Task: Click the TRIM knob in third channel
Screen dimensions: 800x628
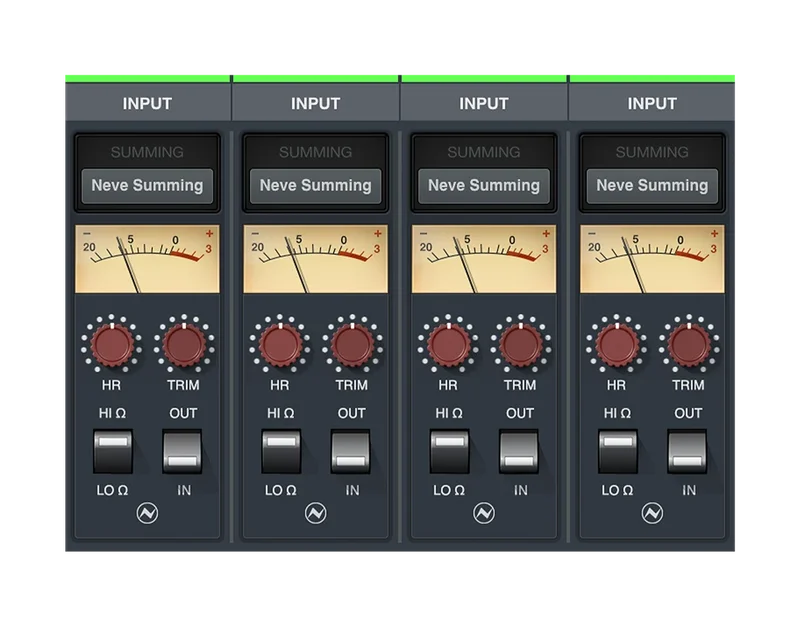Action: (x=521, y=345)
